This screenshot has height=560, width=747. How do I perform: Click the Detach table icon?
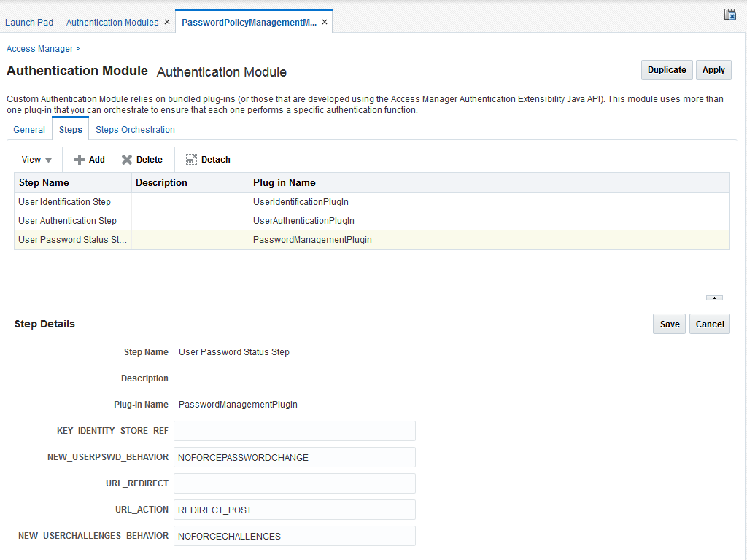191,160
